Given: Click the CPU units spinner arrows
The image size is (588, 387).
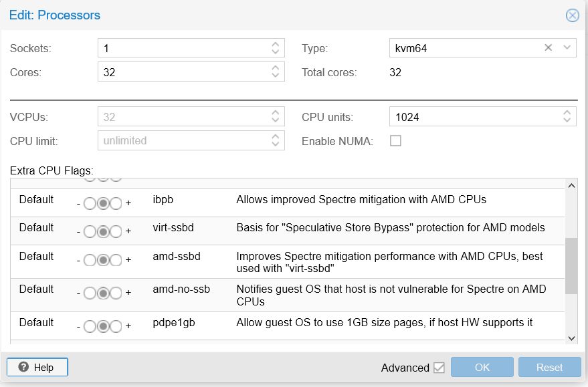Looking at the screenshot, I should coord(567,117).
